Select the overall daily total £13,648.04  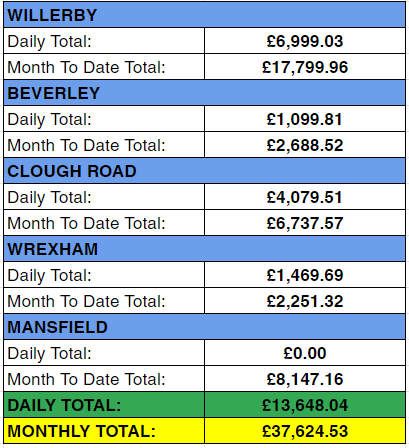(x=305, y=405)
